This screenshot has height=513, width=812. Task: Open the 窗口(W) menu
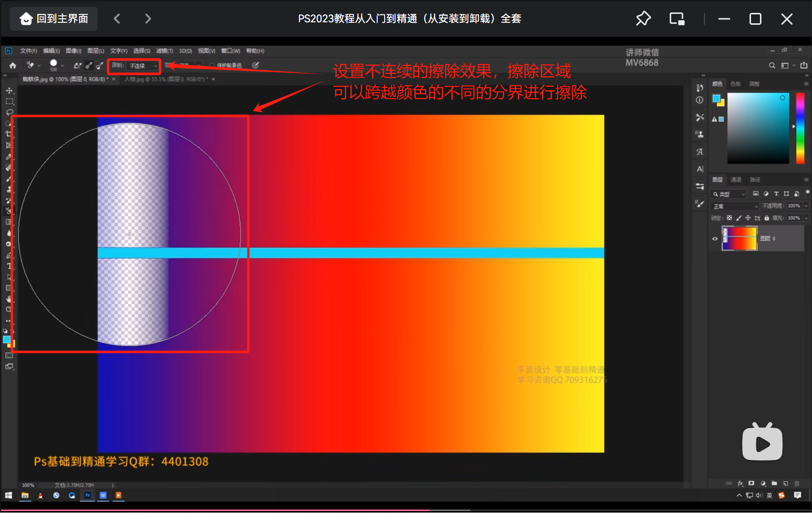coord(231,51)
